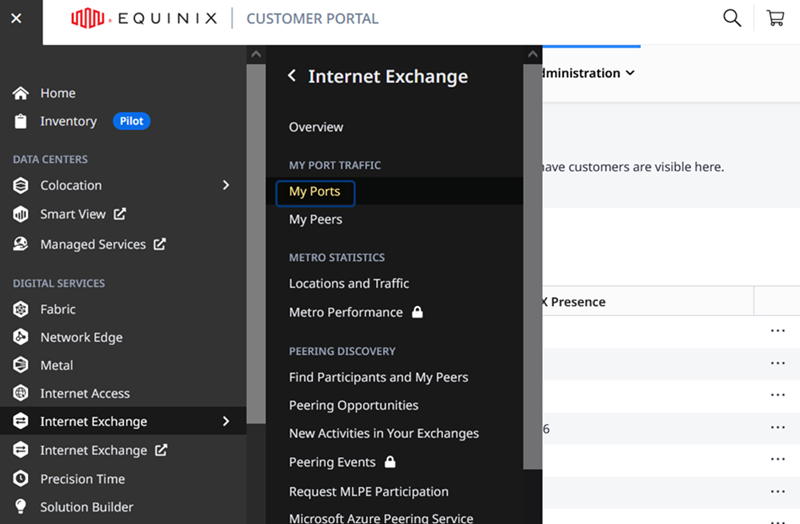
Task: Click the external link icon beside Internet Exchange
Action: (161, 450)
